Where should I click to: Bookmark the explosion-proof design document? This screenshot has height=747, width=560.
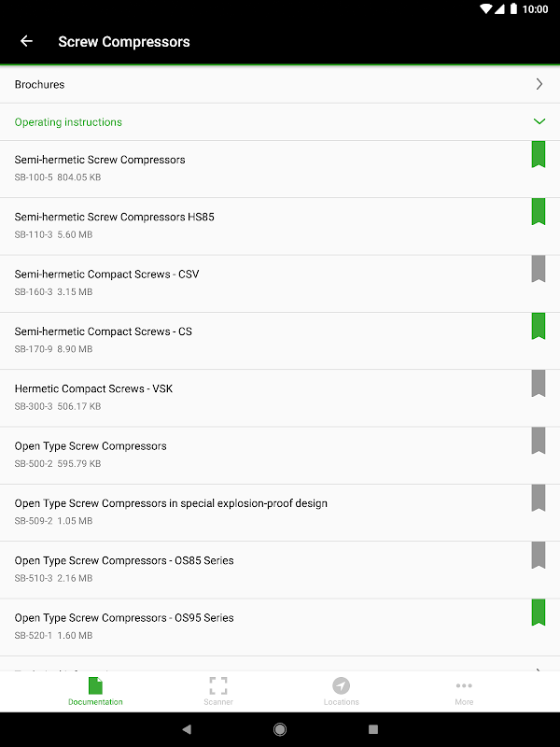click(539, 498)
